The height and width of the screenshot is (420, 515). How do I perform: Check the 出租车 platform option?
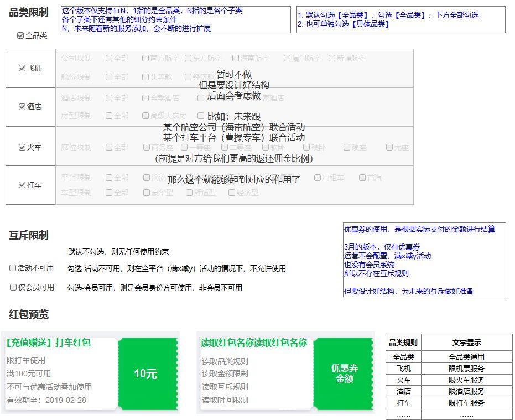coord(317,178)
